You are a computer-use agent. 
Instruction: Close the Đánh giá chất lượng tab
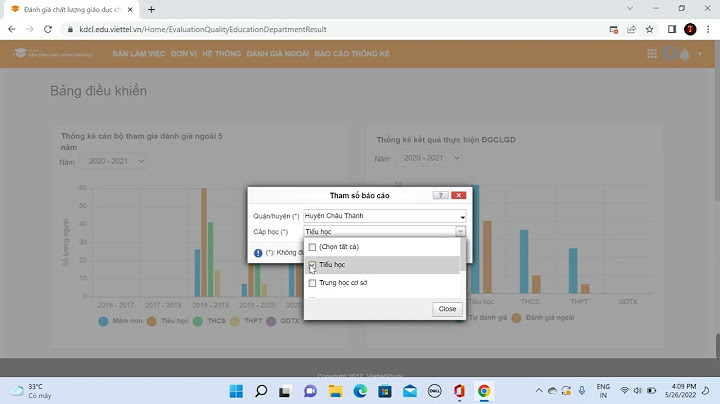pos(130,9)
